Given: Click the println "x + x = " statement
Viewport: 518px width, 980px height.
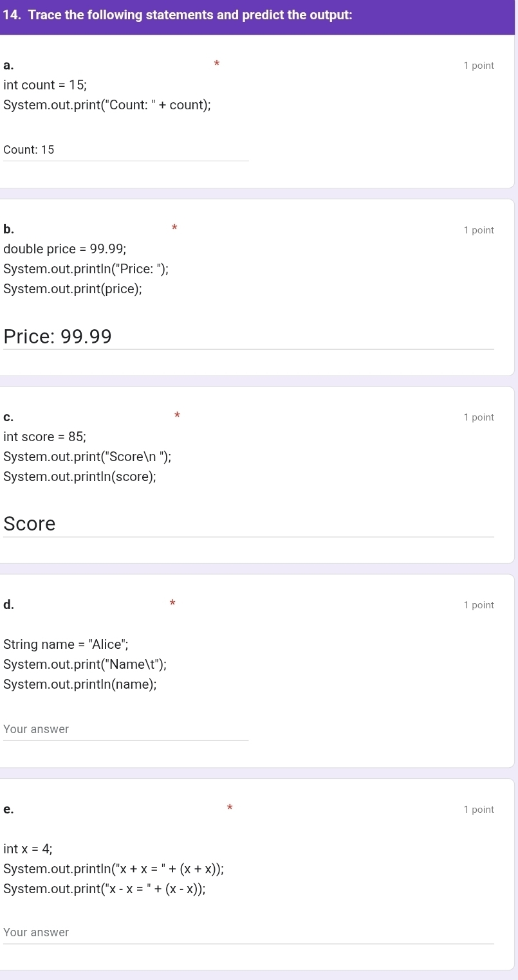Looking at the screenshot, I should coord(114,869).
